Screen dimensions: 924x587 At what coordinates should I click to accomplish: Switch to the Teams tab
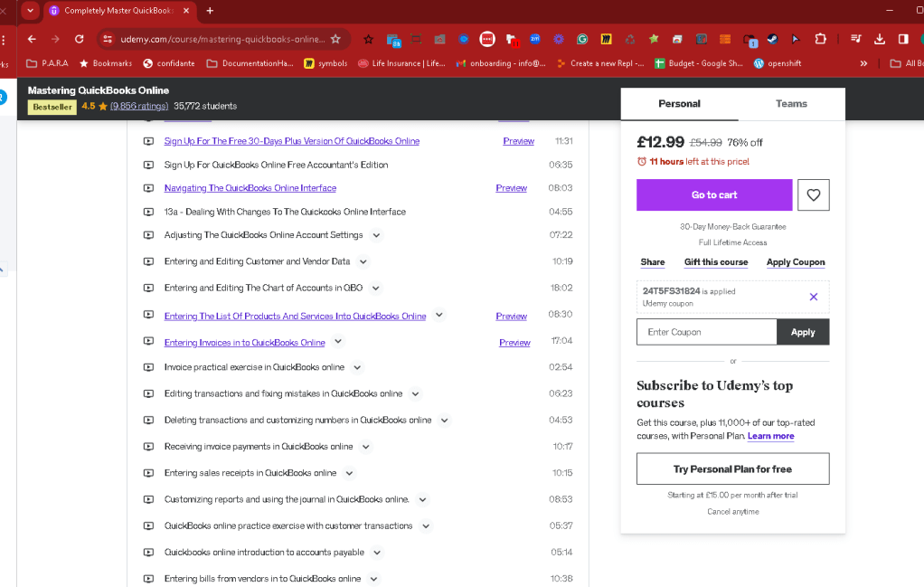791,104
